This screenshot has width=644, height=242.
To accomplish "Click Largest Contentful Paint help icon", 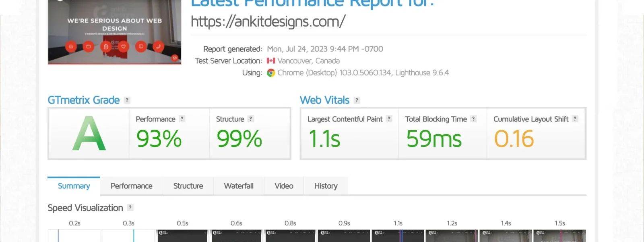I will click(x=389, y=119).
